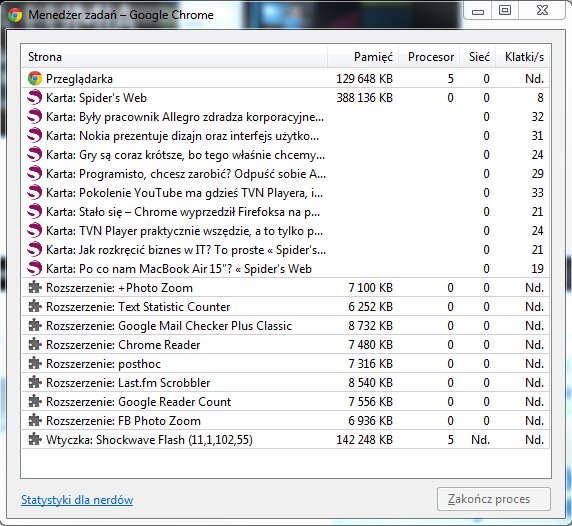
Task: Select row Karta: Nokia prezentuje dizajn oraz interfejs
Action: click(286, 135)
